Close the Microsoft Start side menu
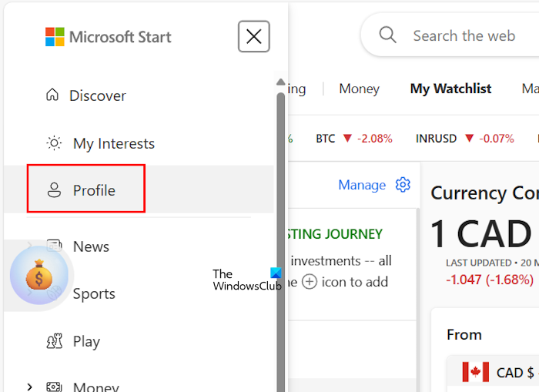Image resolution: width=539 pixels, height=392 pixels. [x=254, y=36]
